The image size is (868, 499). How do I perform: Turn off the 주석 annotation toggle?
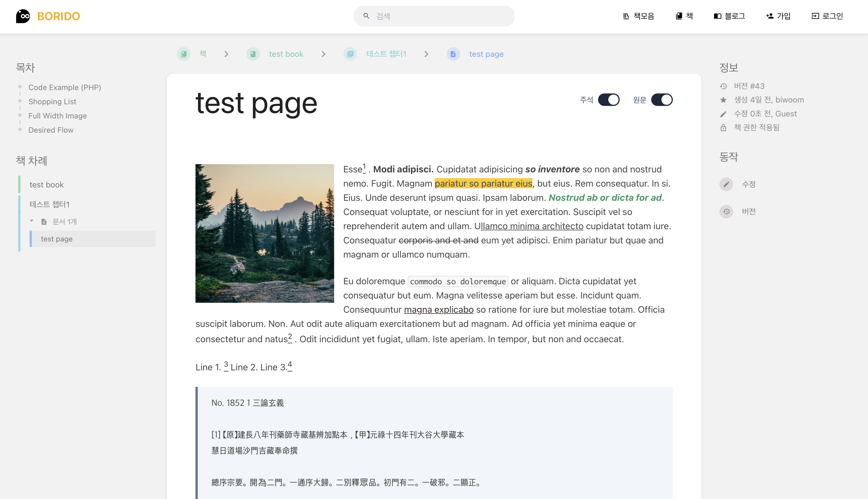tap(609, 100)
